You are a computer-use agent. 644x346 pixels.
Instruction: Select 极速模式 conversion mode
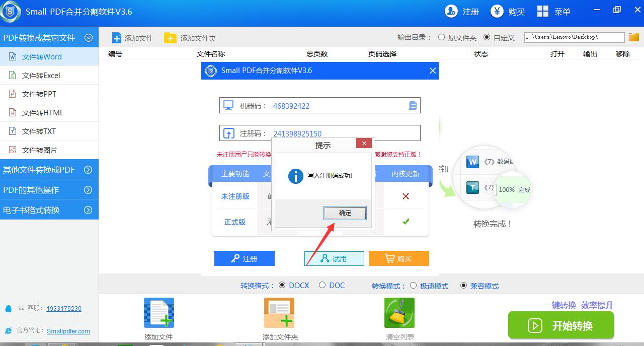(x=429, y=286)
